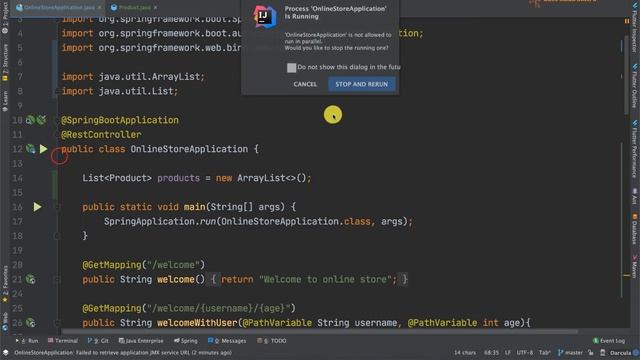Viewport: 640px width, 360px height.
Task: Open the Structure tool window
Action: point(5,62)
